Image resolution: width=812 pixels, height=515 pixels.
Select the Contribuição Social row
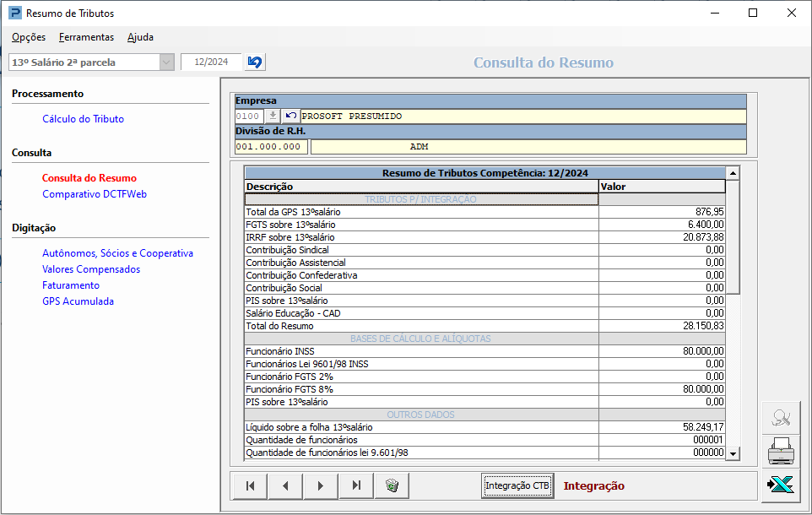point(484,288)
